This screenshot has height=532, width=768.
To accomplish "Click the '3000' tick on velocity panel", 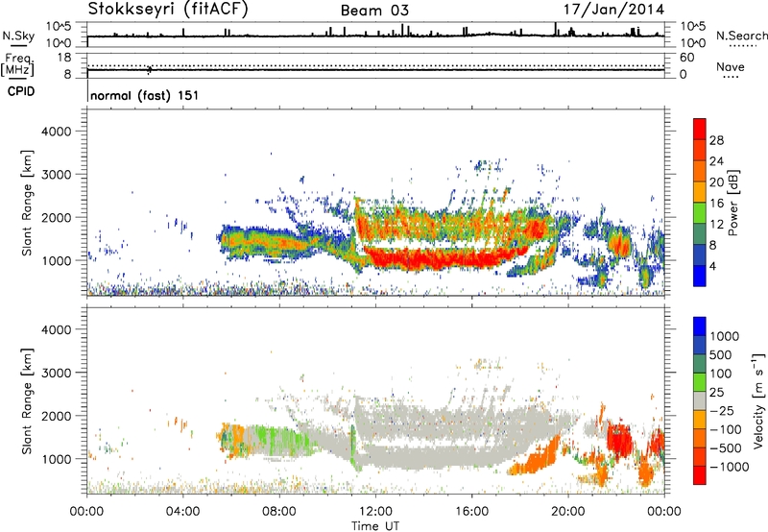I will [56, 373].
